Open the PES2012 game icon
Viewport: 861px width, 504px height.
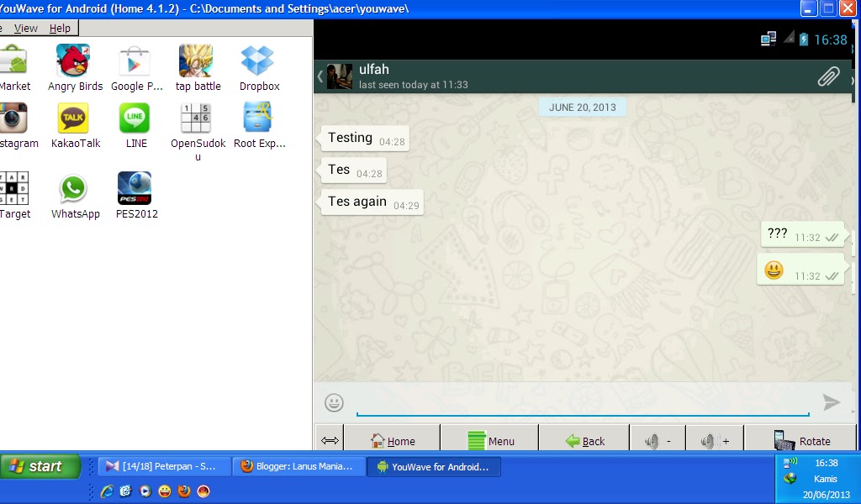135,188
